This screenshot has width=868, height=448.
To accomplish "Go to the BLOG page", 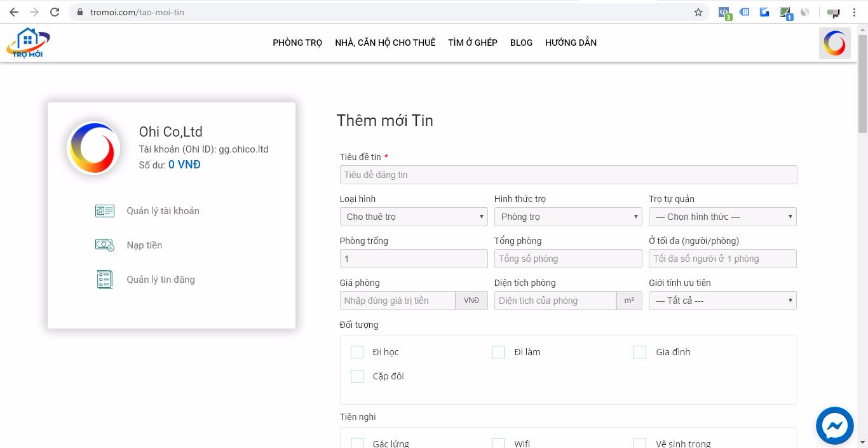I will coord(521,43).
